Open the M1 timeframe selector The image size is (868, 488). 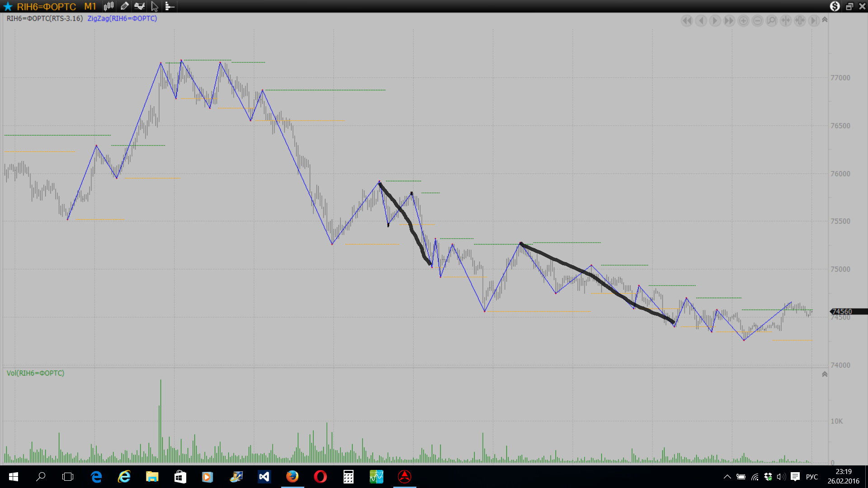coord(90,6)
